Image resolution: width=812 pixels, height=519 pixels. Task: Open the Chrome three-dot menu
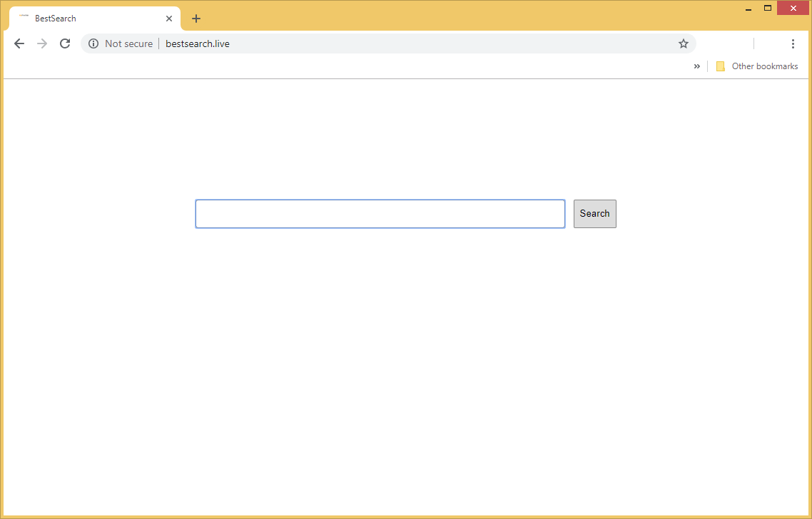793,43
